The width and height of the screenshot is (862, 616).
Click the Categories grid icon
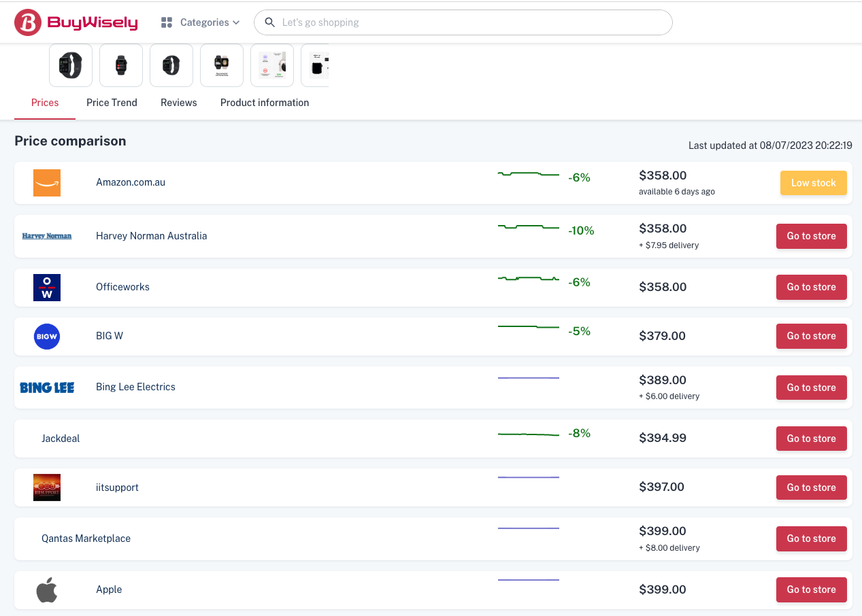click(167, 22)
